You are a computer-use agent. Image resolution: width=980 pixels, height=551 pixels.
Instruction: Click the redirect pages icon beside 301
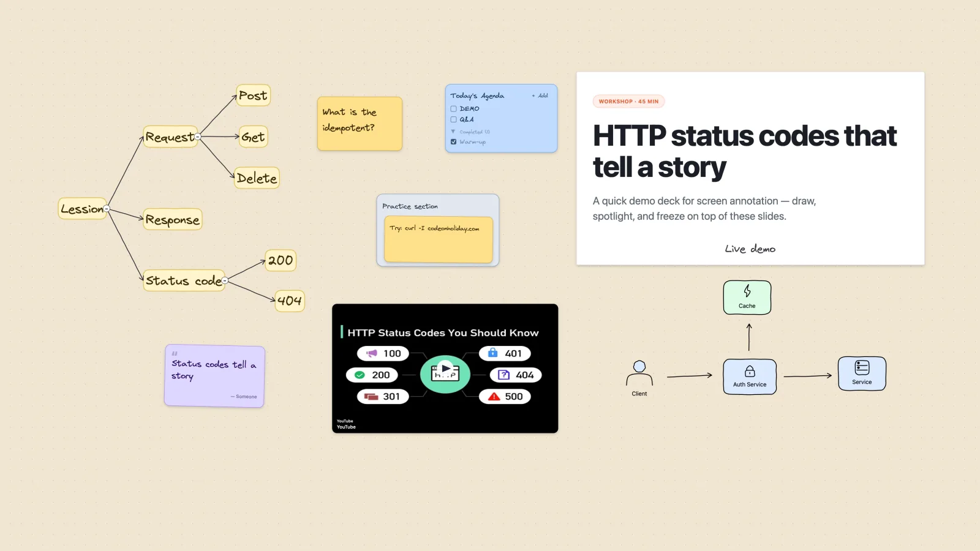pyautogui.click(x=371, y=397)
